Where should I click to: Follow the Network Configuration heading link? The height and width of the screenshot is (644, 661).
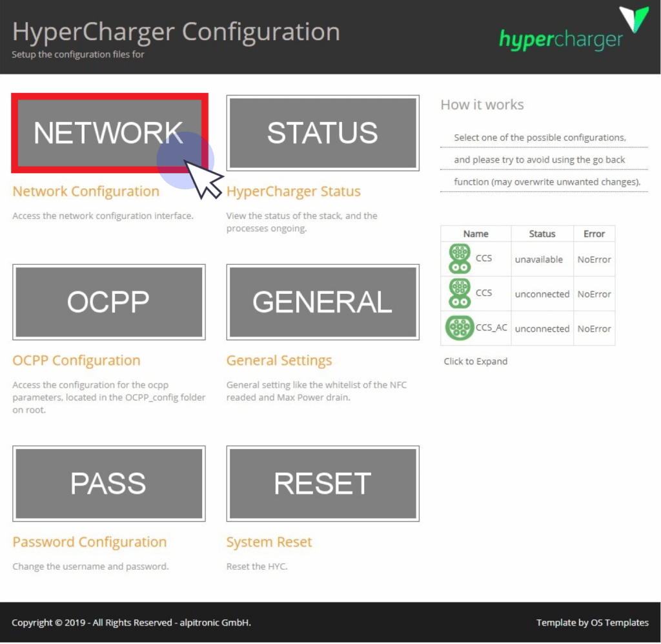pos(86,191)
